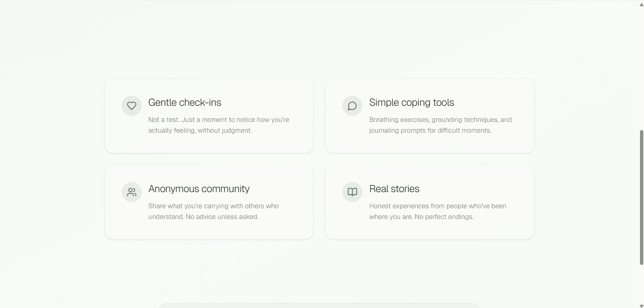Select the Simple coping tools heading
644x308 pixels.
(x=412, y=102)
